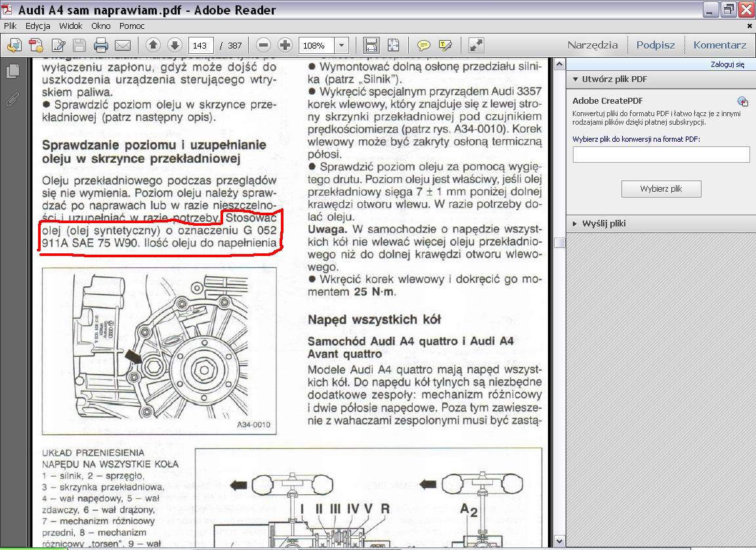Send file by email envelope icon

pos(123,45)
